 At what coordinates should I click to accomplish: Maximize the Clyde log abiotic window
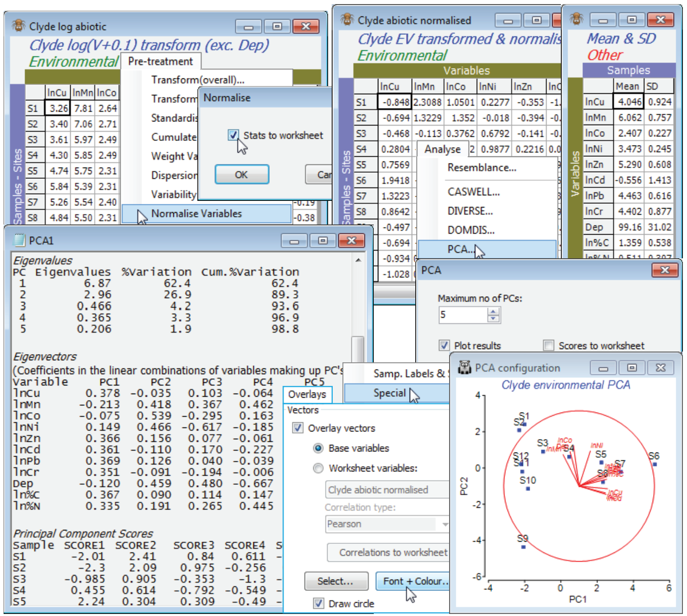pos(277,26)
